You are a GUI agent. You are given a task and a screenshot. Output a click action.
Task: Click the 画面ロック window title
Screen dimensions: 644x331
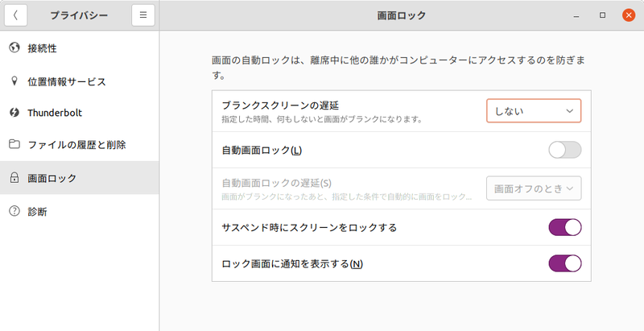pos(402,15)
